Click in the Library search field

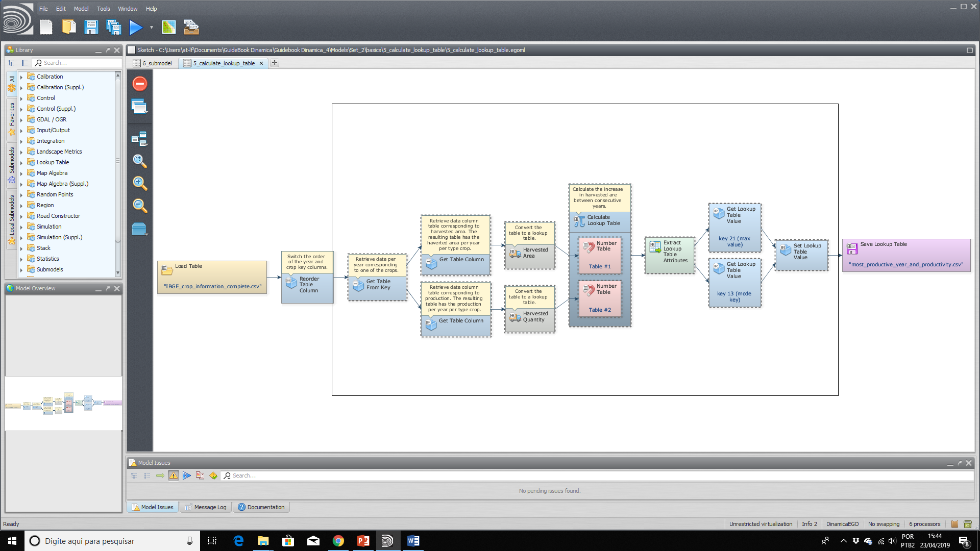[x=78, y=63]
